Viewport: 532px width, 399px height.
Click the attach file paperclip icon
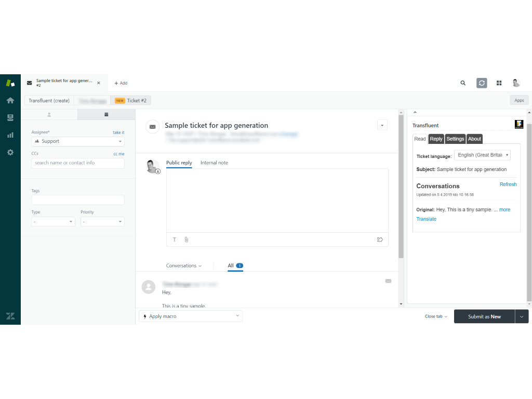tap(186, 240)
